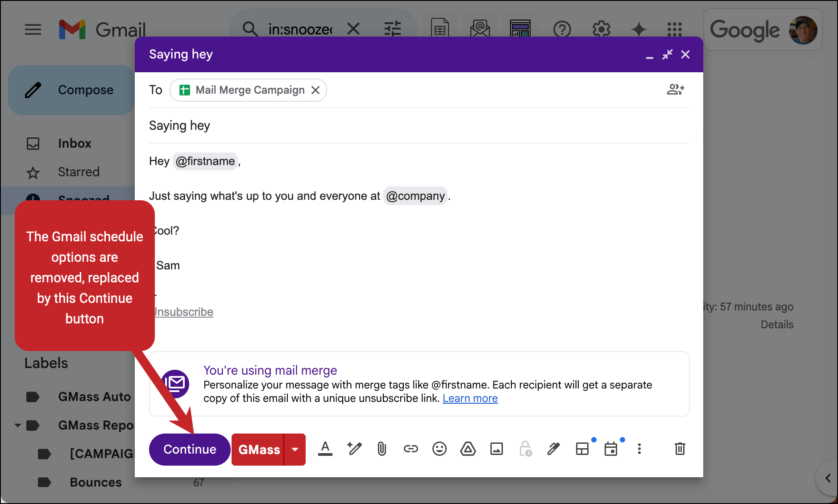838x504 pixels.
Task: Open the emoji picker
Action: tap(440, 449)
